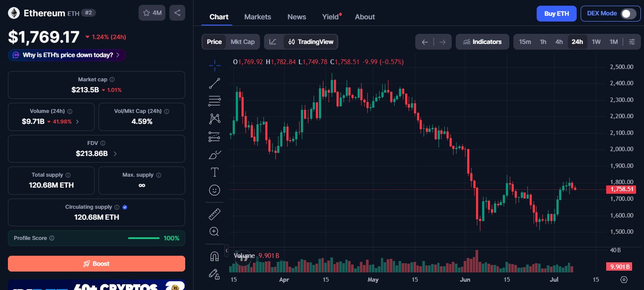
Task: Toggle the magnet mode tool
Action: (x=215, y=256)
